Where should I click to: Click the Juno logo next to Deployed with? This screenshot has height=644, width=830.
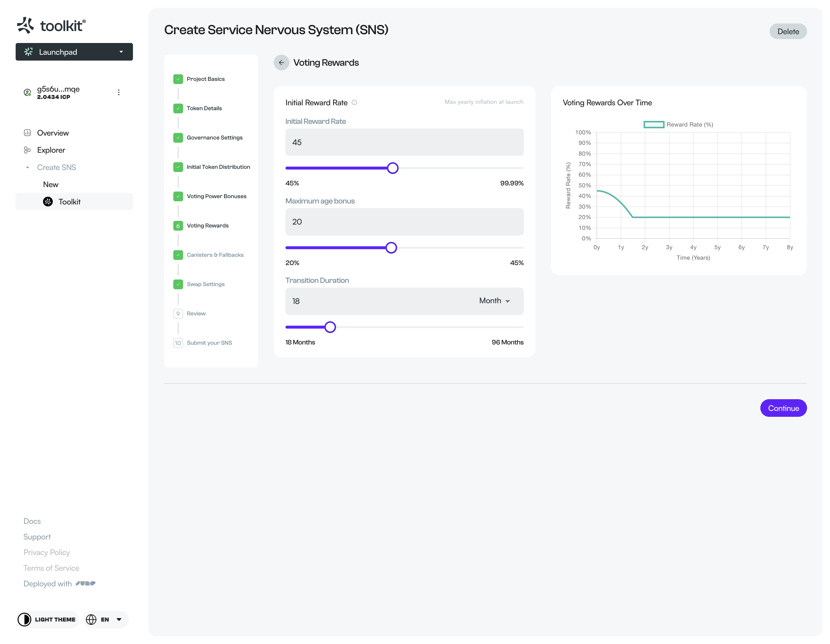pyautogui.click(x=85, y=583)
